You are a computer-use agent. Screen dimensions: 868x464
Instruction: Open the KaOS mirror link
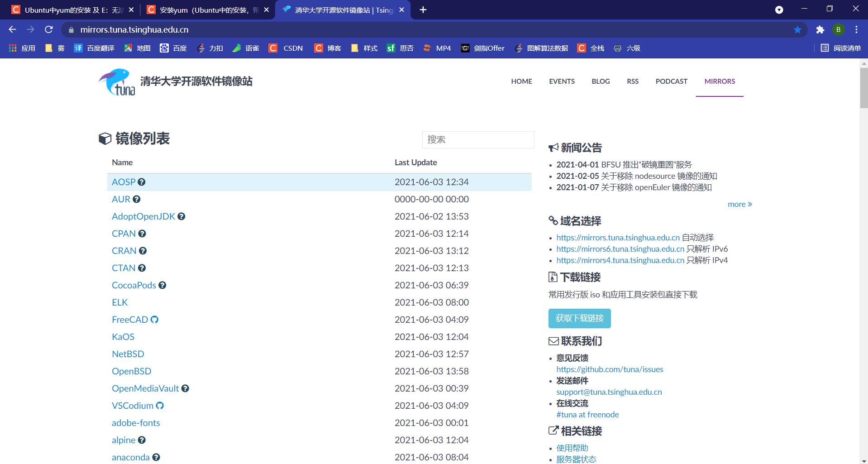(x=123, y=337)
